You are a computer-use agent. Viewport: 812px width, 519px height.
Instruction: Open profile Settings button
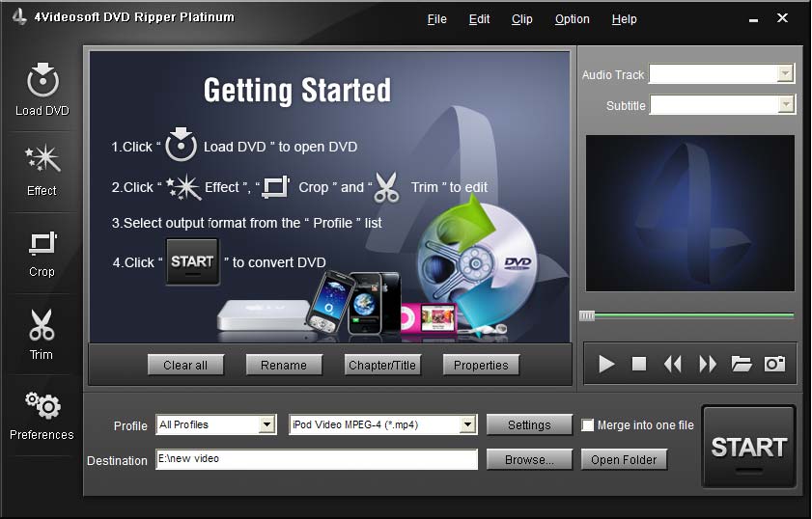tap(529, 424)
